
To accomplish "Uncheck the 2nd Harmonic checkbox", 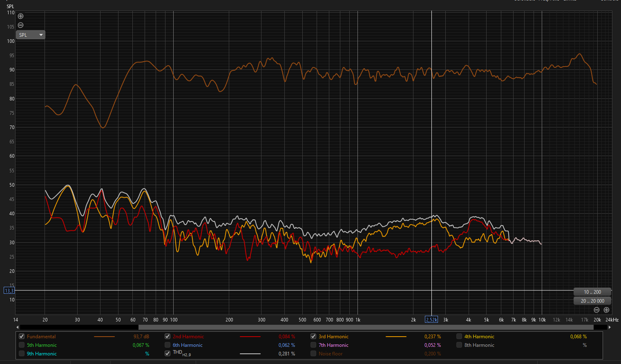I will (168, 337).
